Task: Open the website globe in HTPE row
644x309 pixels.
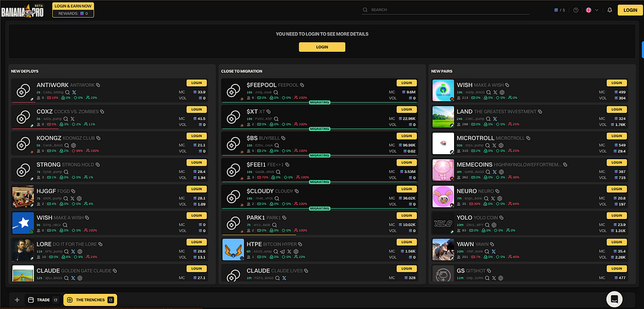Action: [x=296, y=252]
